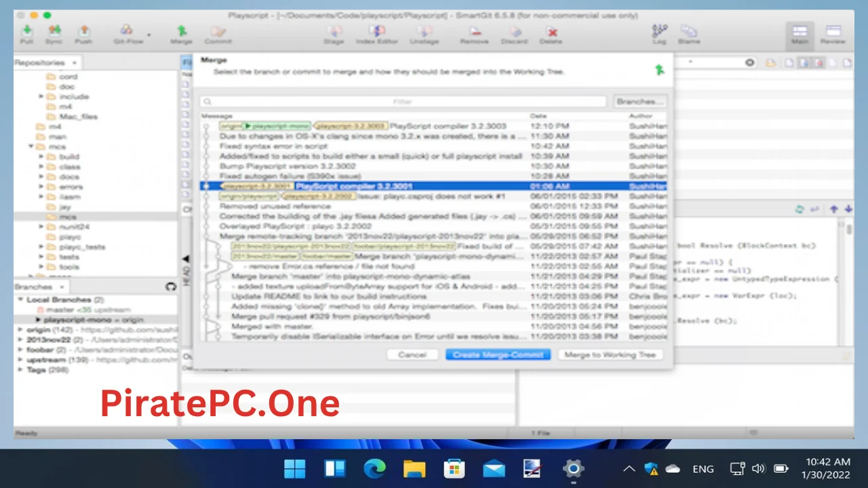868x488 pixels.
Task: Expand the origin remote node
Action: coord(20,329)
